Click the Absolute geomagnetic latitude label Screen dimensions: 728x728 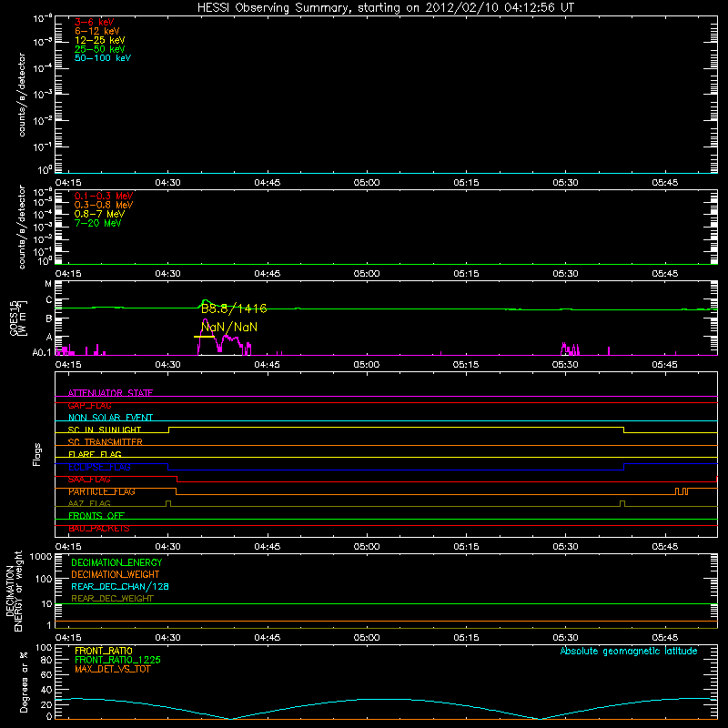pyautogui.click(x=629, y=651)
